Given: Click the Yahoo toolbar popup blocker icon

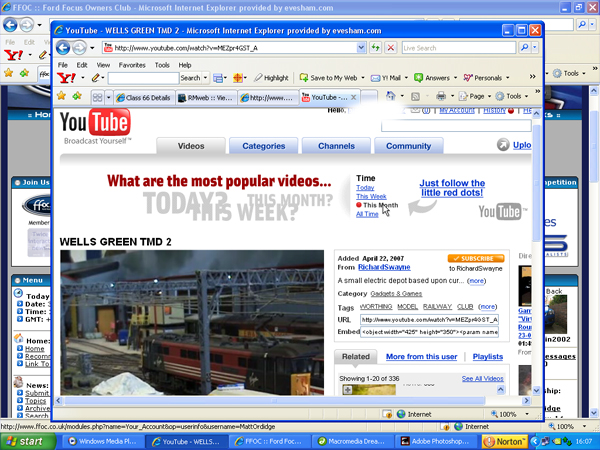Looking at the screenshot, I should [x=218, y=78].
